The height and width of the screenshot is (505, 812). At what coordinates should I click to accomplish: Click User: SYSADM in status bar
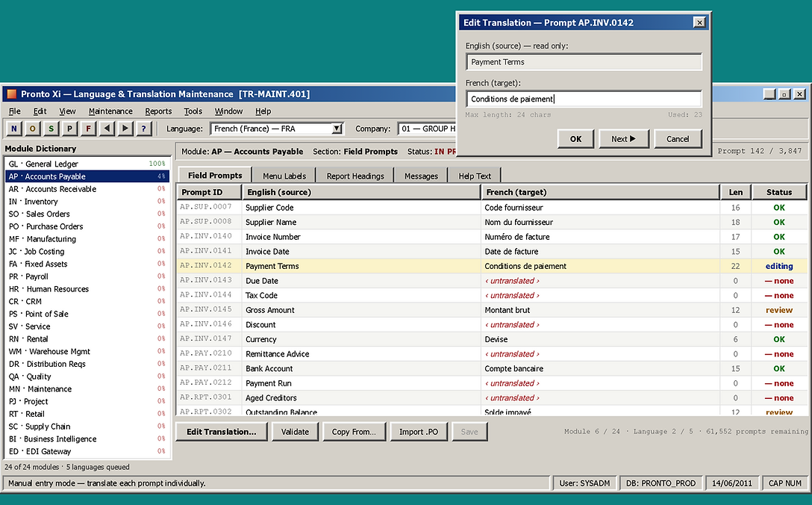(584, 483)
